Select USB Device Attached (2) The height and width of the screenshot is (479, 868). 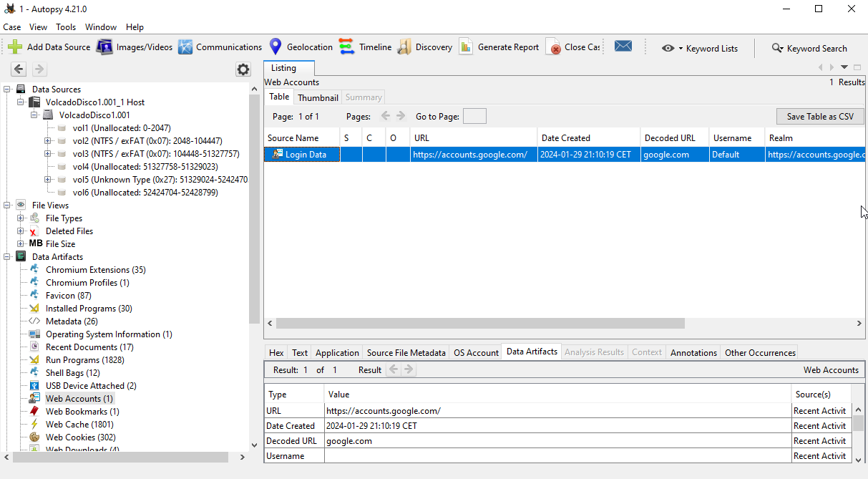(x=91, y=386)
